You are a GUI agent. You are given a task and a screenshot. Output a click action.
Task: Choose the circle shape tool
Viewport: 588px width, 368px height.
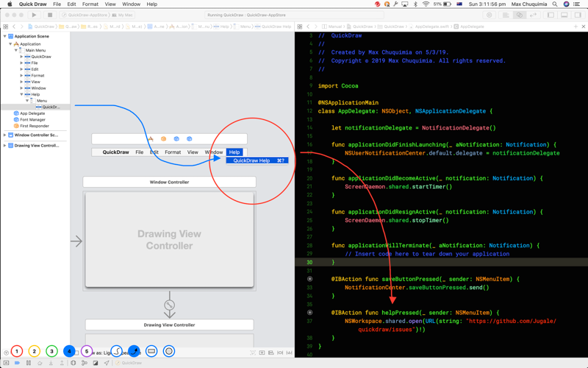(x=169, y=351)
